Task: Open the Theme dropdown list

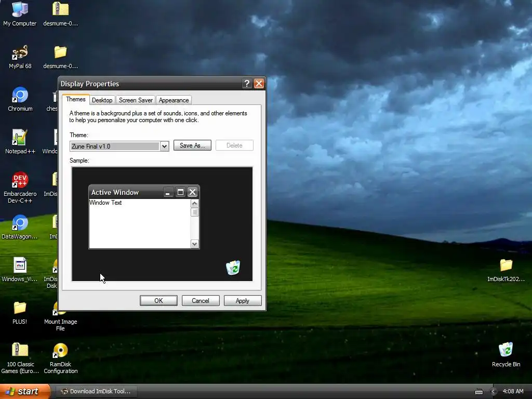Action: click(x=164, y=146)
